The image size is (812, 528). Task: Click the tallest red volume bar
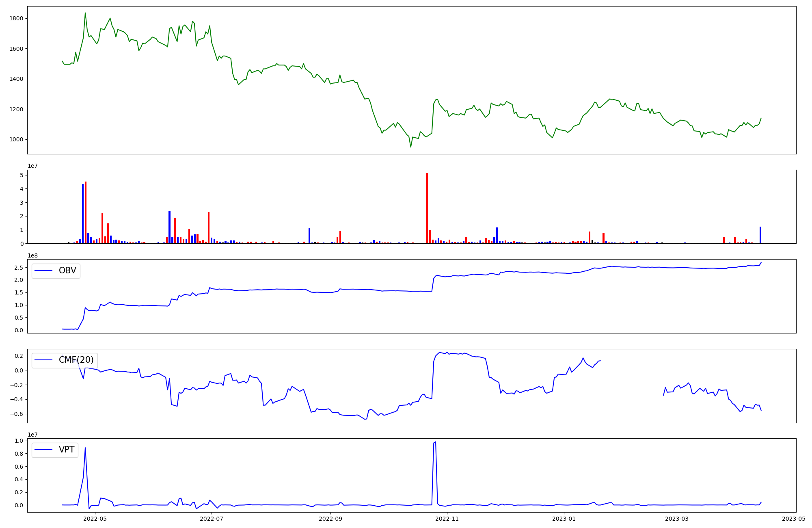[x=427, y=208]
